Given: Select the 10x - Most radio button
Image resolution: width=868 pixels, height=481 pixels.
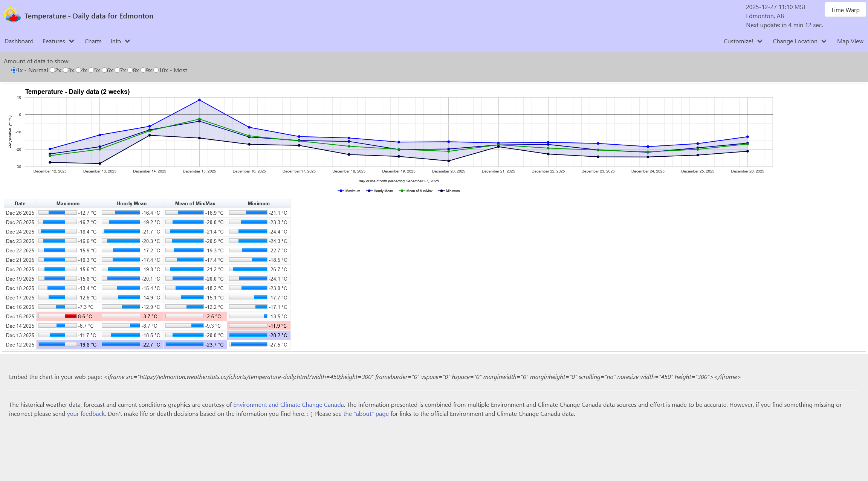Looking at the screenshot, I should (x=156, y=70).
